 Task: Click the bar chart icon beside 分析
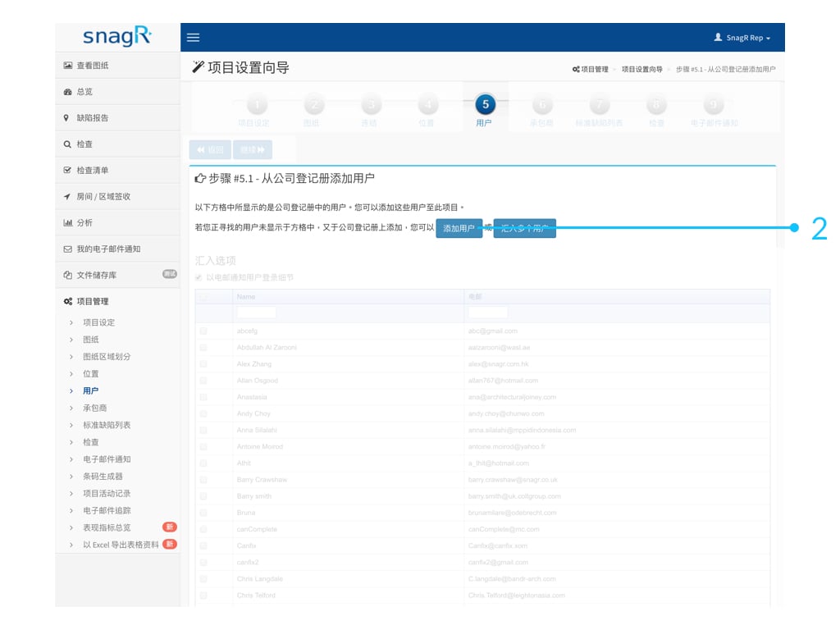pos(67,222)
